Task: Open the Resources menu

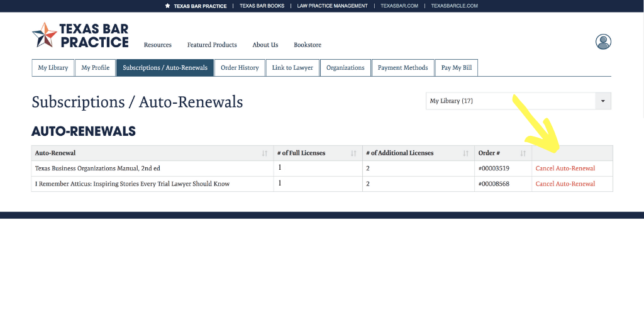Action: (x=158, y=45)
